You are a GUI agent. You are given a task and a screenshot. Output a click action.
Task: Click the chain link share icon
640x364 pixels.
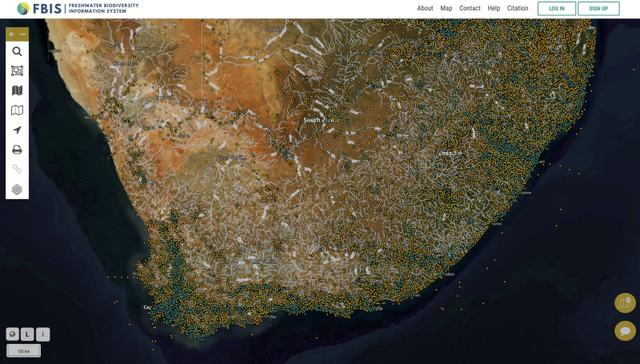[x=17, y=170]
